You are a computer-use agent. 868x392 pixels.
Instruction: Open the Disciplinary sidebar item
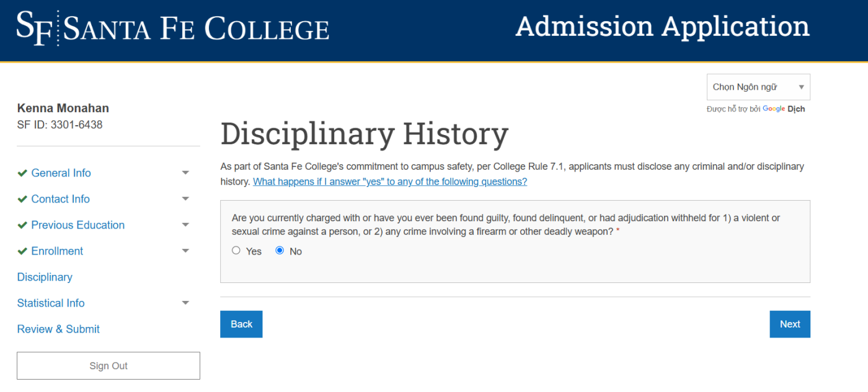45,277
